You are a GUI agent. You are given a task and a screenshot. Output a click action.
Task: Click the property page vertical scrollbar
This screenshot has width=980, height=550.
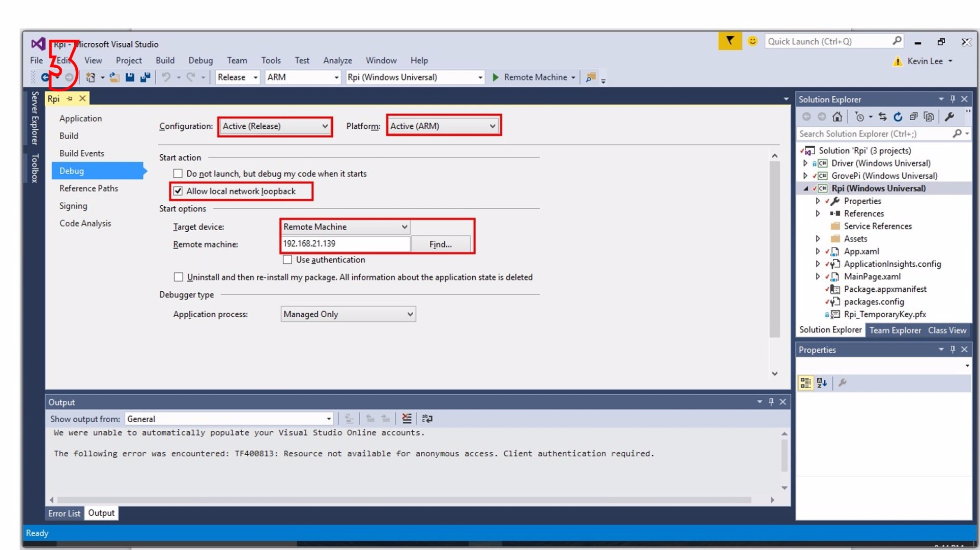[x=774, y=250]
